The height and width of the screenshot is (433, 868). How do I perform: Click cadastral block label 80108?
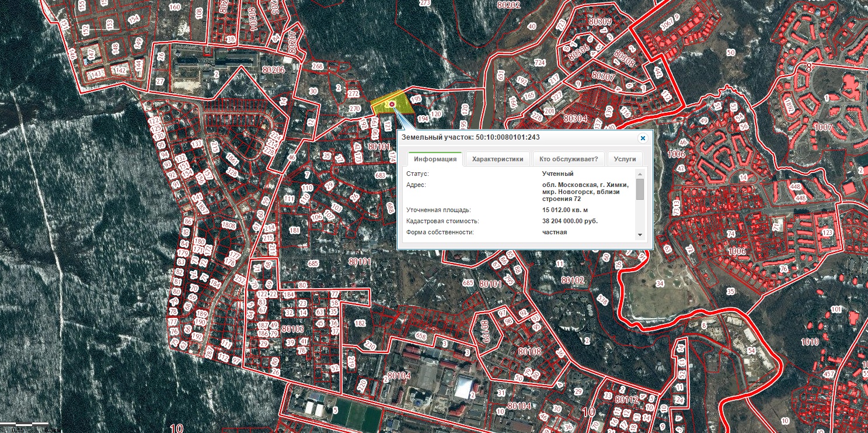point(529,351)
